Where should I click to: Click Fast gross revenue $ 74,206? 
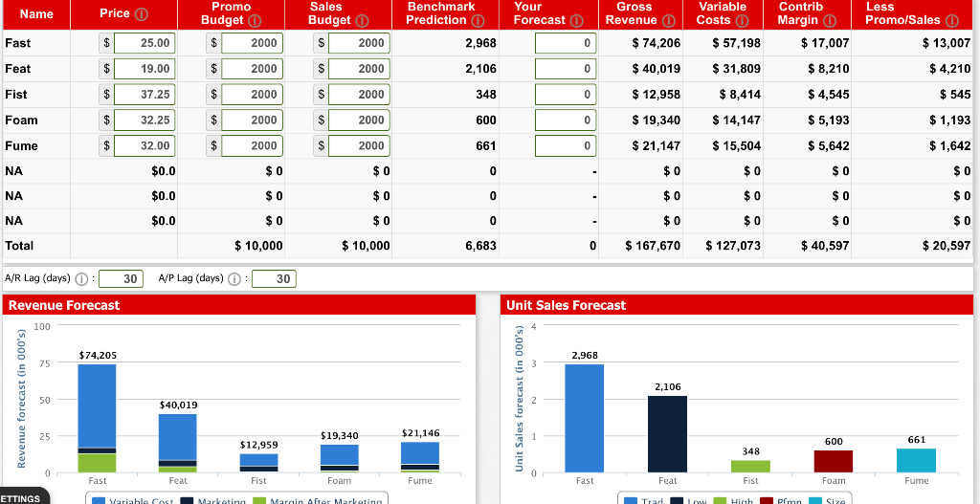pos(657,43)
